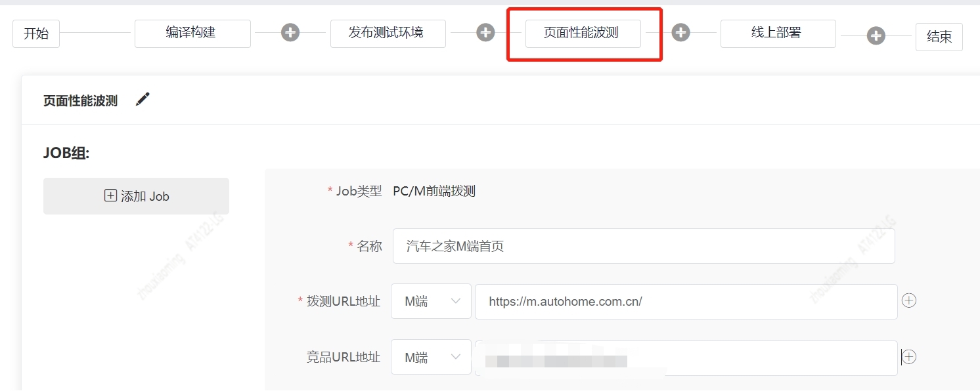980x391 pixels.
Task: Switch to the 发布测试环境 stage
Action: tap(388, 33)
